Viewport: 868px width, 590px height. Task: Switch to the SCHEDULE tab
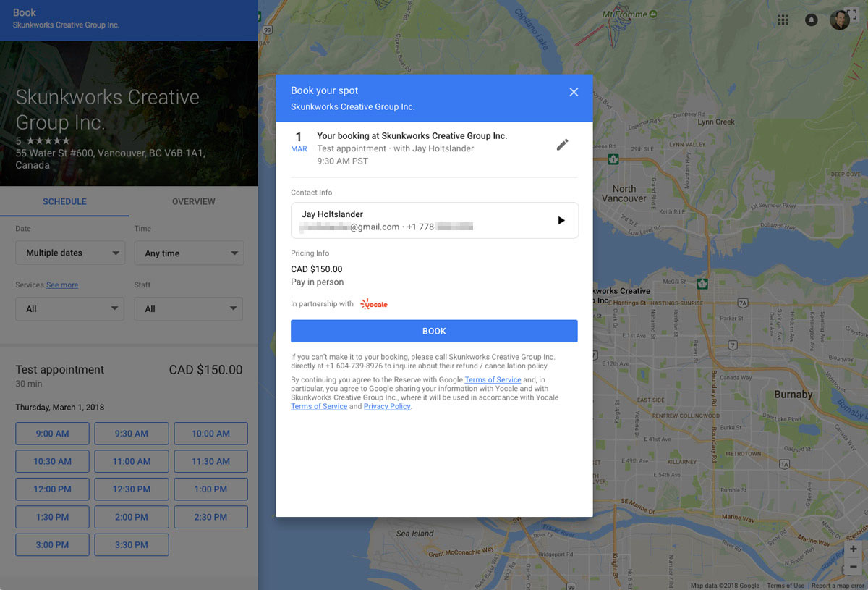point(64,201)
